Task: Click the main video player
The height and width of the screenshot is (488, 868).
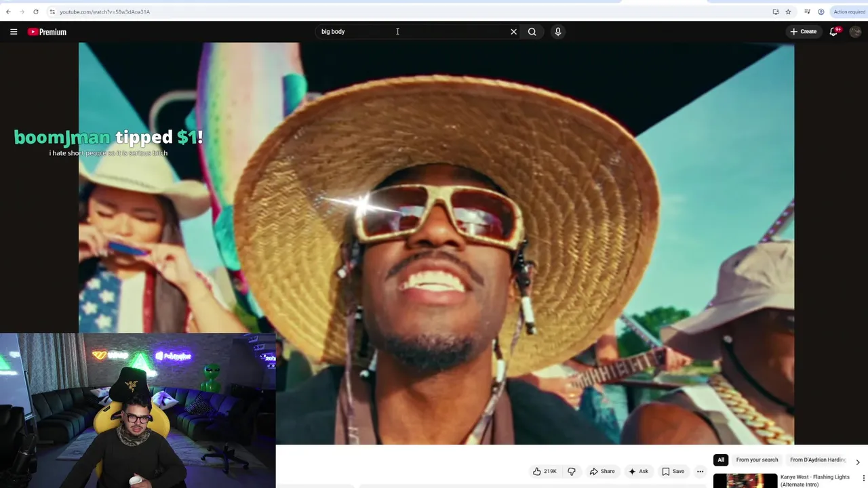Action: tap(436, 243)
